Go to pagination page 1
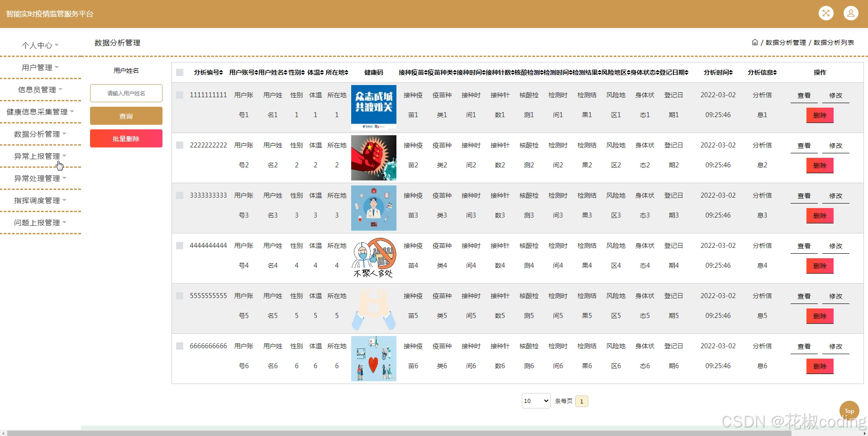868x436 pixels. pos(582,401)
